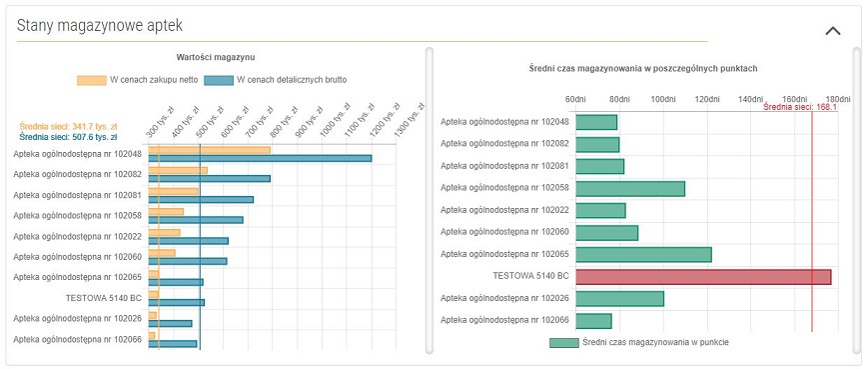Click the 'Średnia sieci: 168.1' red label

799,107
